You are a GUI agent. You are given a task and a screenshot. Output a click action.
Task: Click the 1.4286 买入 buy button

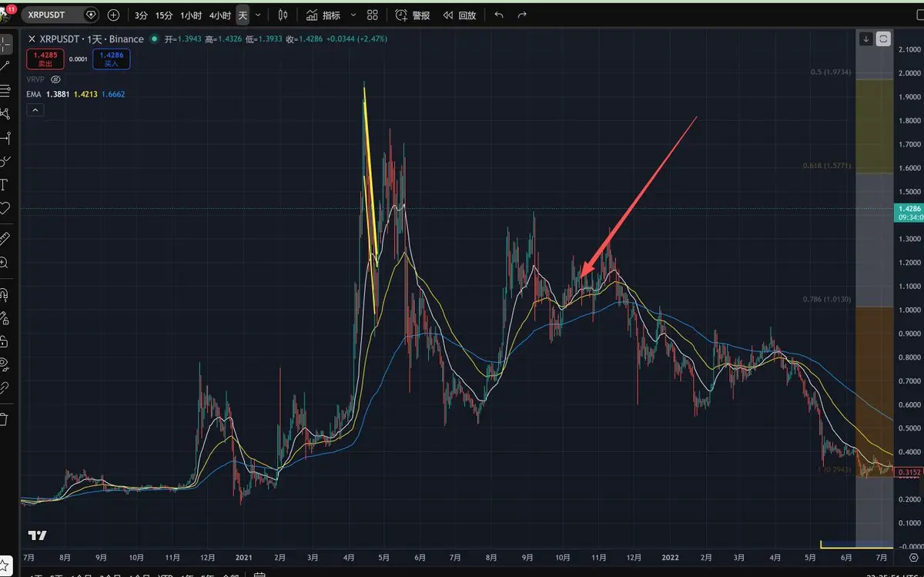112,59
